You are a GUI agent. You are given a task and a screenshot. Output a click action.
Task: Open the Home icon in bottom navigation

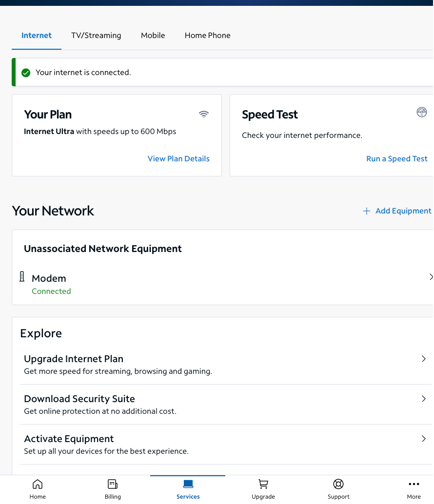point(38,485)
